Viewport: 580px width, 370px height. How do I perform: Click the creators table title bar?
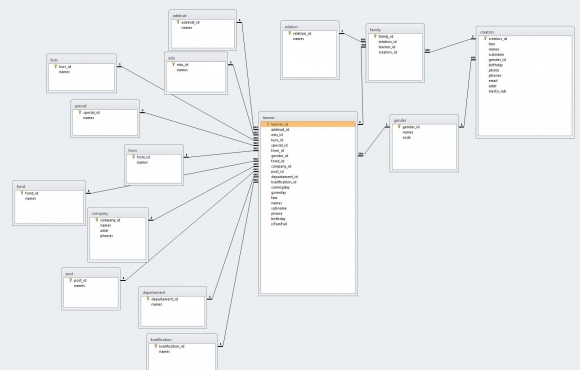click(x=525, y=32)
